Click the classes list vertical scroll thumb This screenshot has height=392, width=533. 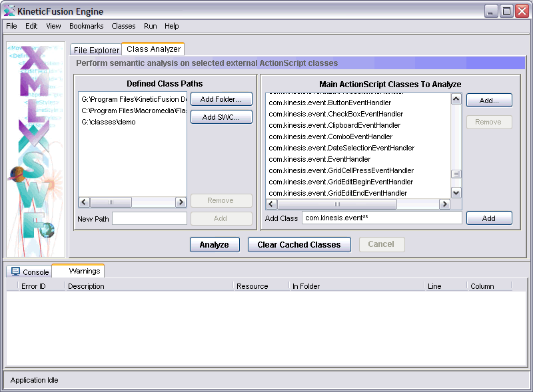click(x=456, y=174)
